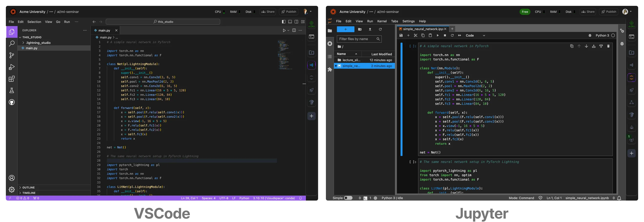
Task: Restart kernel in Jupyter toolbar
Action: [452, 36]
